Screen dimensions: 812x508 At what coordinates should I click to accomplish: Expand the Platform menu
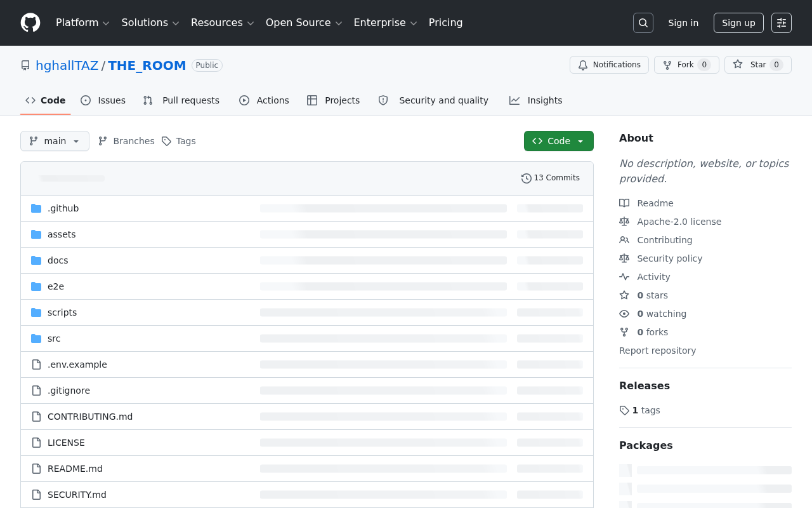coord(82,23)
